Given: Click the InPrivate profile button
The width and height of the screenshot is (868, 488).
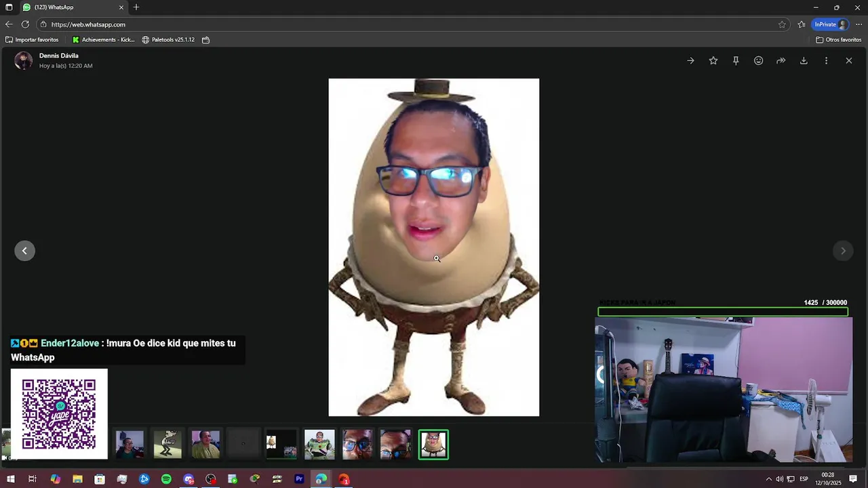Looking at the screenshot, I should click(x=831, y=24).
